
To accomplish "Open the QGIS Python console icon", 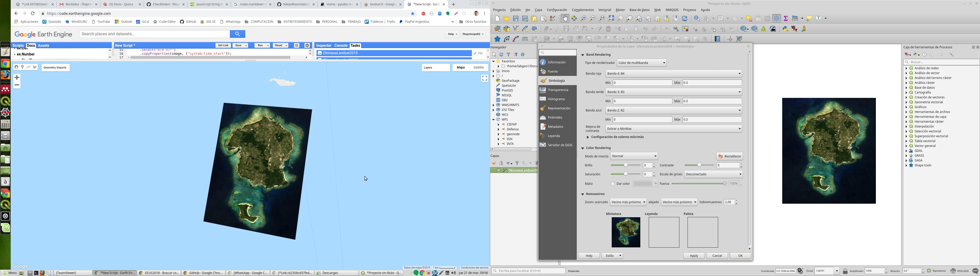I will click(x=785, y=29).
